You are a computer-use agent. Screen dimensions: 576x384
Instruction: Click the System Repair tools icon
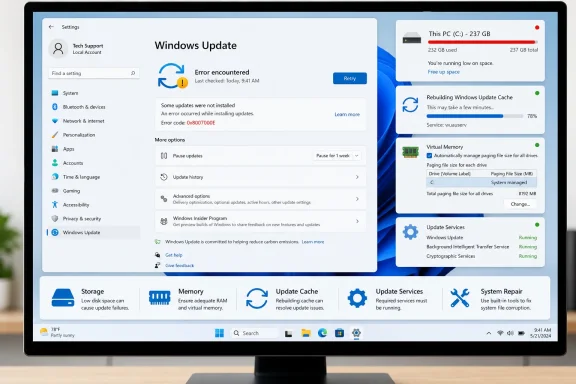click(x=460, y=298)
